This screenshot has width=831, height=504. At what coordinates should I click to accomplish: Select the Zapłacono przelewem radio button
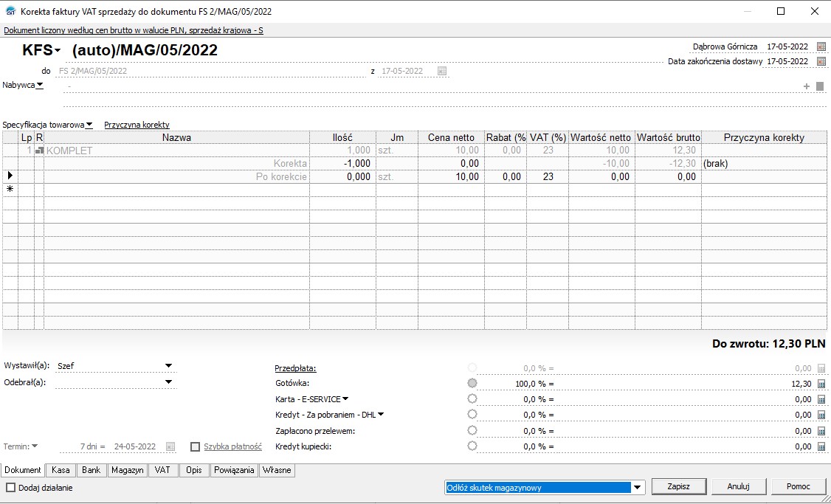[472, 430]
